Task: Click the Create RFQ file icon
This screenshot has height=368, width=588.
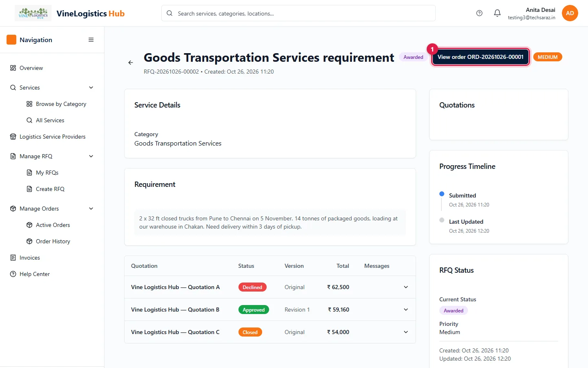Action: coord(29,189)
